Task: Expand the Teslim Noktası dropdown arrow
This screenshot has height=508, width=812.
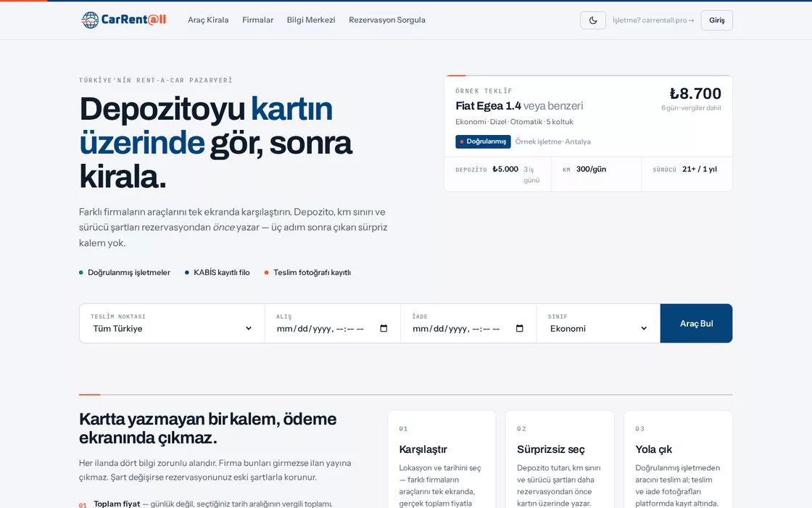Action: tap(249, 328)
